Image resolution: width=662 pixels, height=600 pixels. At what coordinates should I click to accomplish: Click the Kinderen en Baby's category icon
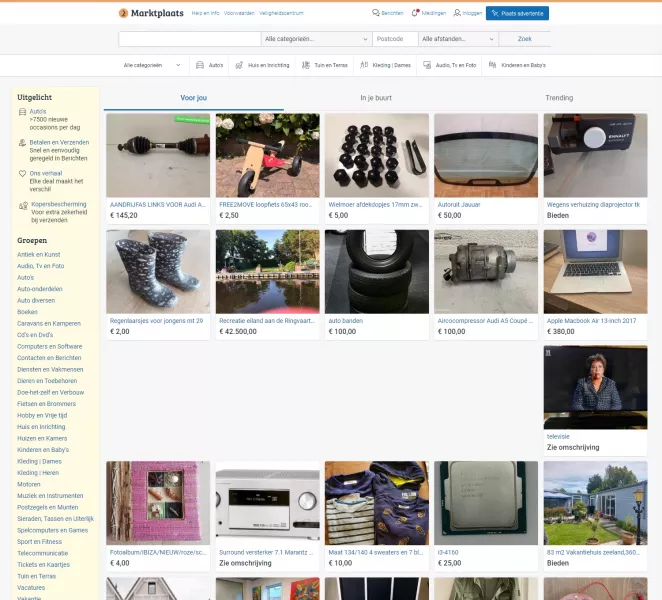click(492, 65)
